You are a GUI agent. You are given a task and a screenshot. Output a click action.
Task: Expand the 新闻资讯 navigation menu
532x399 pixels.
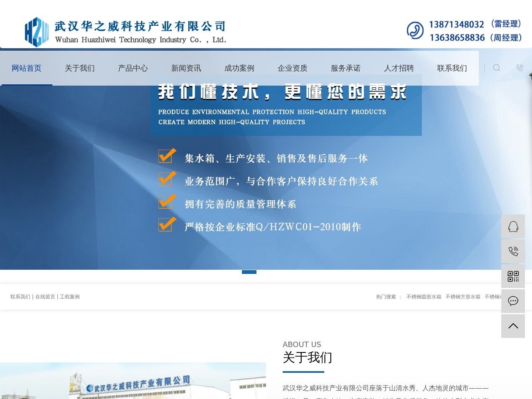[186, 68]
